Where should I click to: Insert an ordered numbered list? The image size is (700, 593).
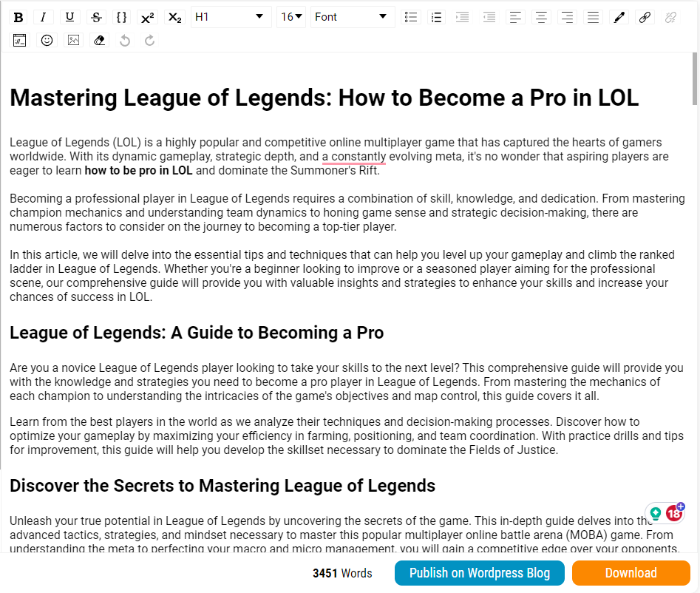pos(436,18)
